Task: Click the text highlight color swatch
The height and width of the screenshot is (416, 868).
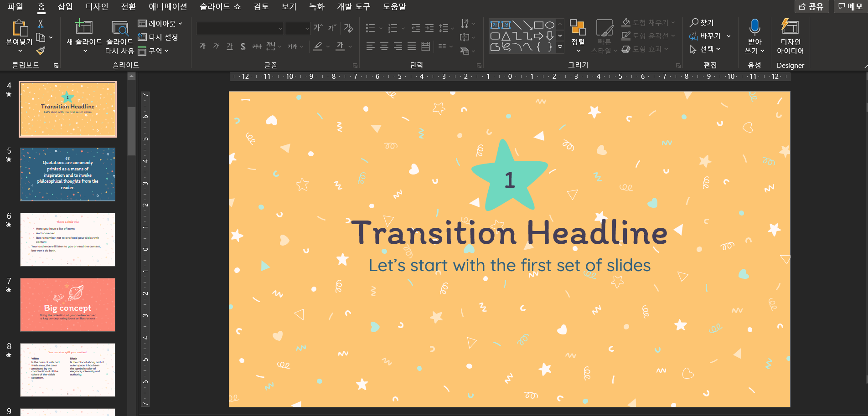Action: pyautogui.click(x=318, y=46)
